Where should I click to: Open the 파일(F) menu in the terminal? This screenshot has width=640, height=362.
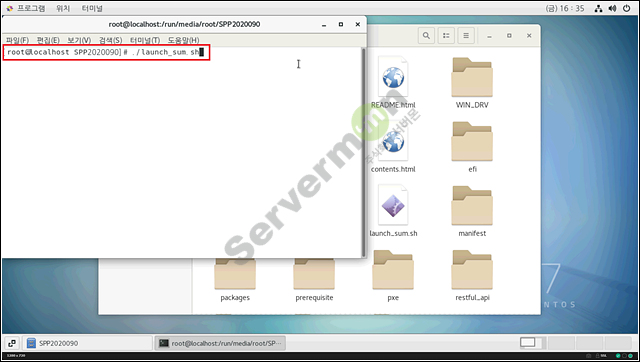click(x=17, y=40)
